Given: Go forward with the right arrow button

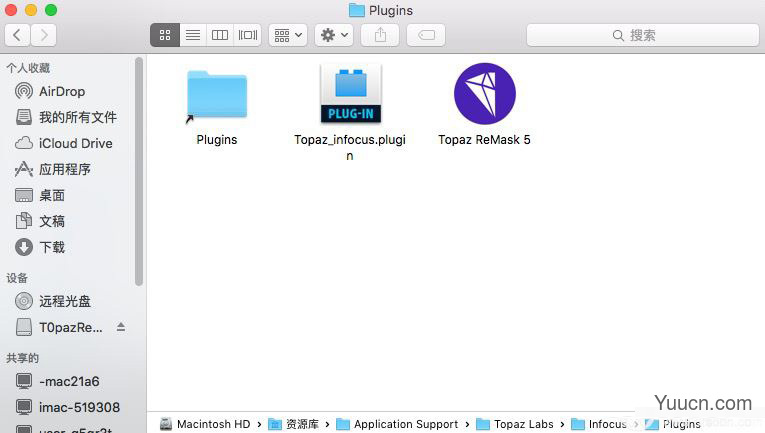Looking at the screenshot, I should [x=44, y=35].
